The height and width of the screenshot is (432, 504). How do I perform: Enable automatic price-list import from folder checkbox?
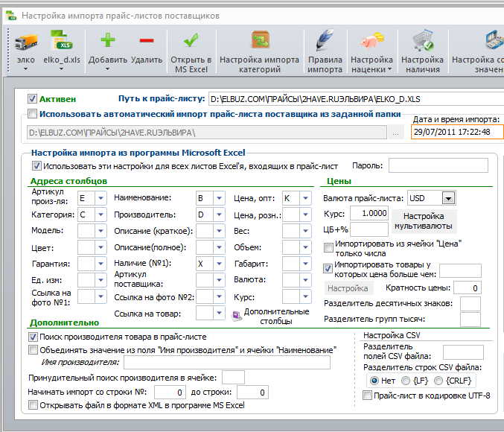(x=32, y=114)
